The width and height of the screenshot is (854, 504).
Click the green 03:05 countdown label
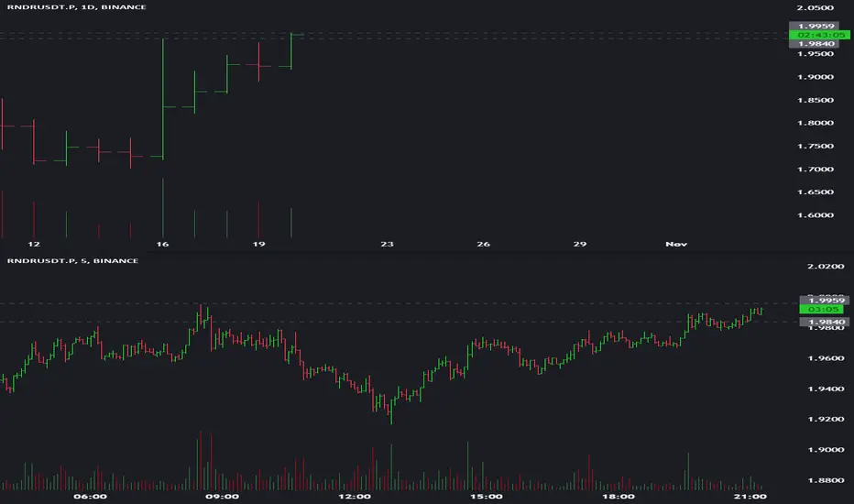coord(824,309)
